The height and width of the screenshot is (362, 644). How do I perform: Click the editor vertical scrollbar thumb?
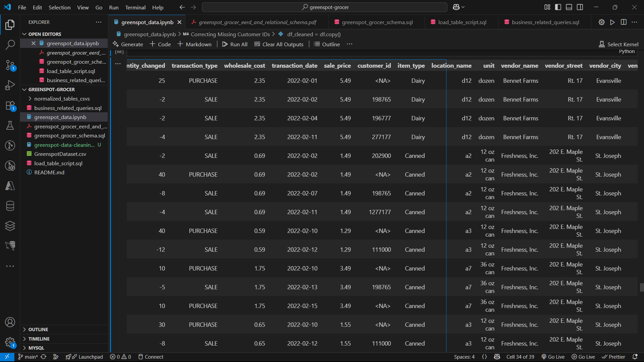(x=642, y=288)
